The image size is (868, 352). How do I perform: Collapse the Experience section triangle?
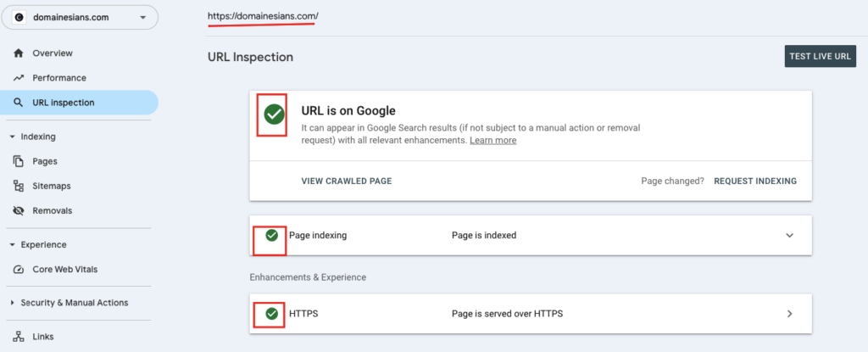pyautogui.click(x=12, y=245)
